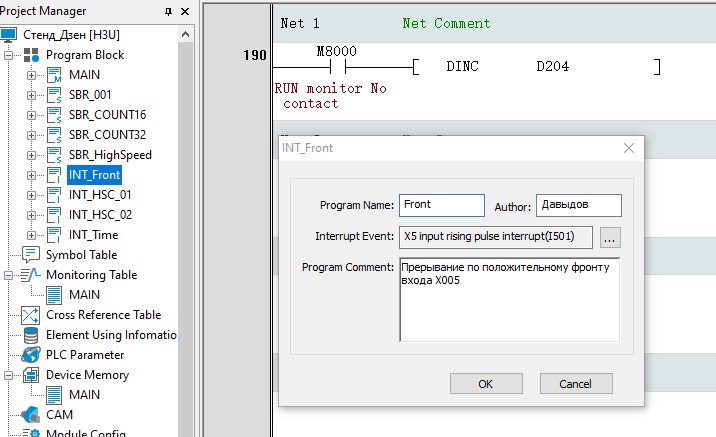The width and height of the screenshot is (716, 437).
Task: Click the CAM icon in the tree
Action: 31,415
